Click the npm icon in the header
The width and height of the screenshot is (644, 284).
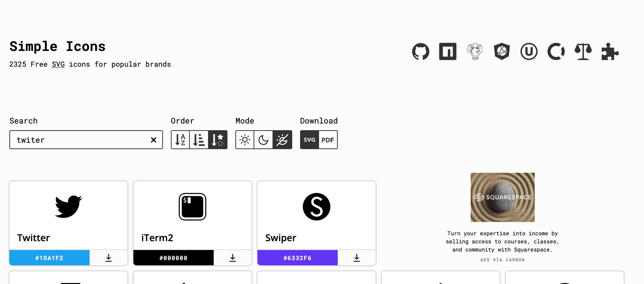click(448, 51)
